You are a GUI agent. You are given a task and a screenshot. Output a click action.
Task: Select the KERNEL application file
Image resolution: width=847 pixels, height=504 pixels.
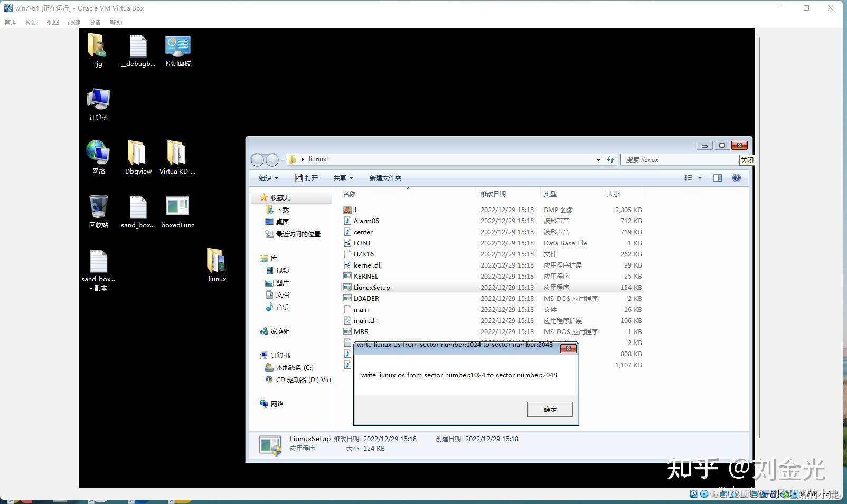tap(492, 276)
